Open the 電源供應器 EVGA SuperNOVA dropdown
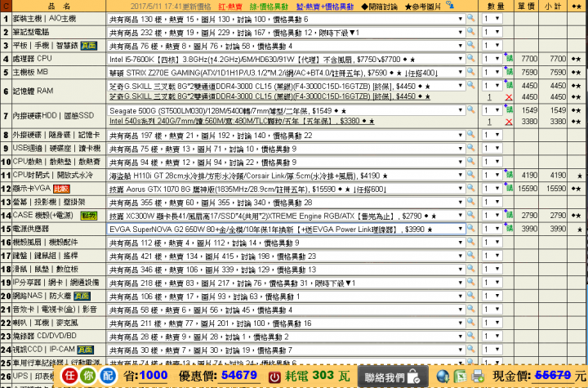 tap(286, 229)
